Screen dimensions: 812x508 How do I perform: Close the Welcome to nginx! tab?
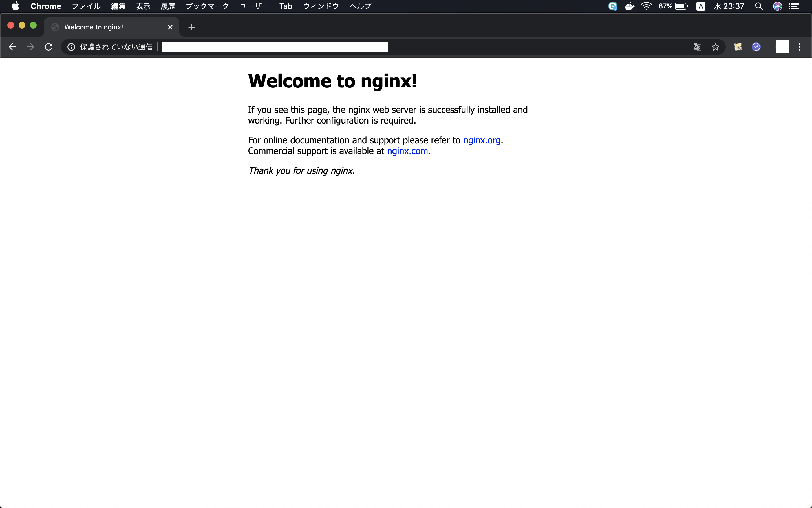coord(170,27)
